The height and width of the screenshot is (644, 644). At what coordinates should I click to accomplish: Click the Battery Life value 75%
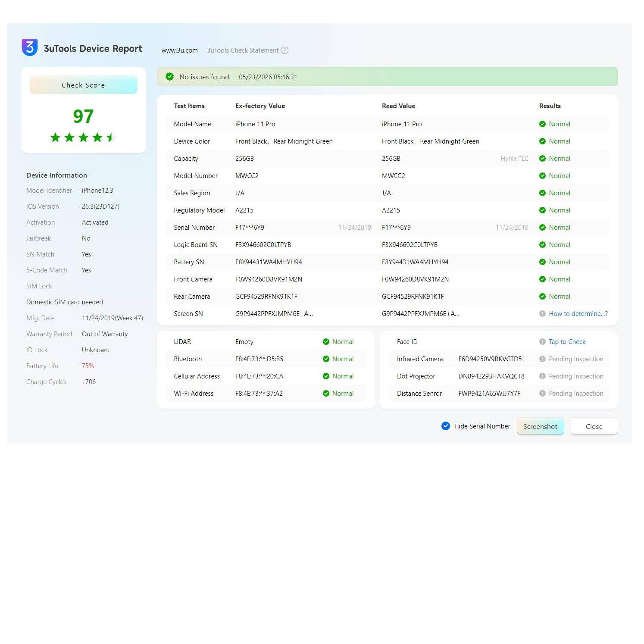[88, 366]
